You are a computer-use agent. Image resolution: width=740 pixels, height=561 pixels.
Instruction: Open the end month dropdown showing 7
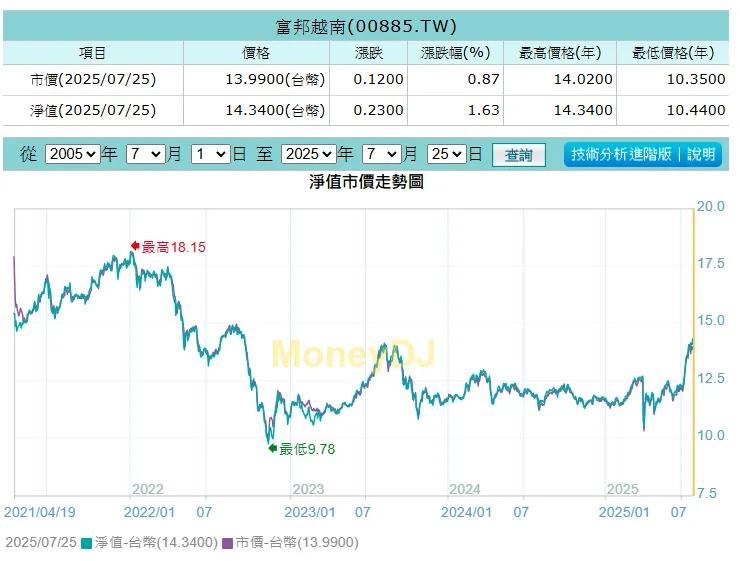click(x=382, y=154)
